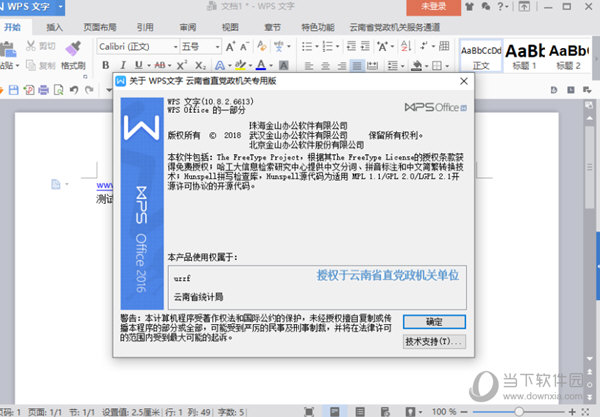Click the 未登录 login button
The image size is (600, 417).
click(434, 7)
